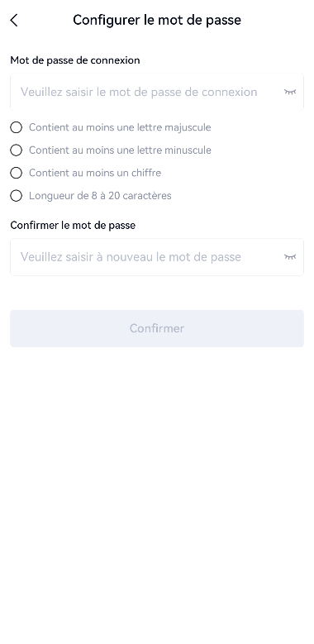Click the 'Confirmer le mot de passe' label

click(73, 226)
